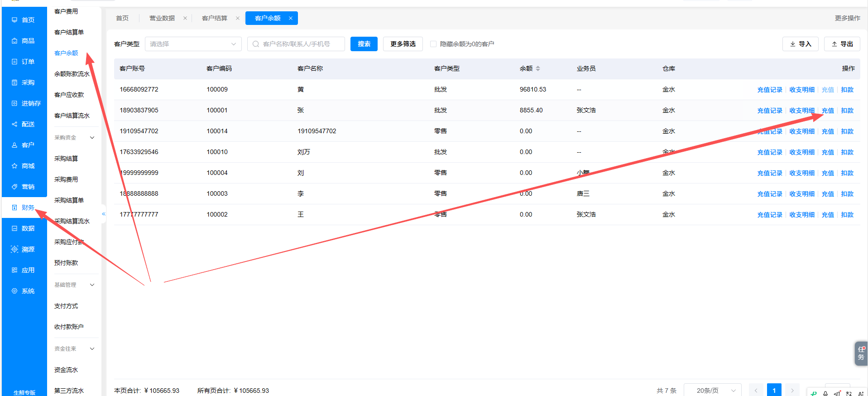Open the 订单 sidebar icon

[14, 62]
